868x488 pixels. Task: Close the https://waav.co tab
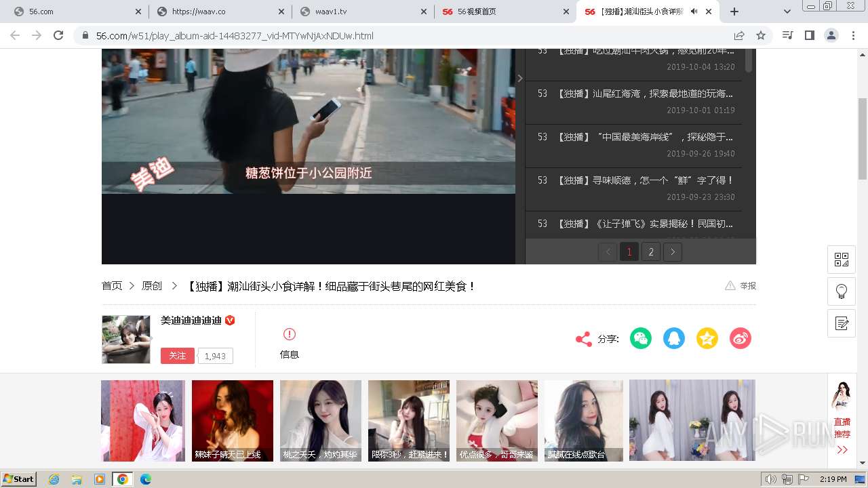(281, 12)
